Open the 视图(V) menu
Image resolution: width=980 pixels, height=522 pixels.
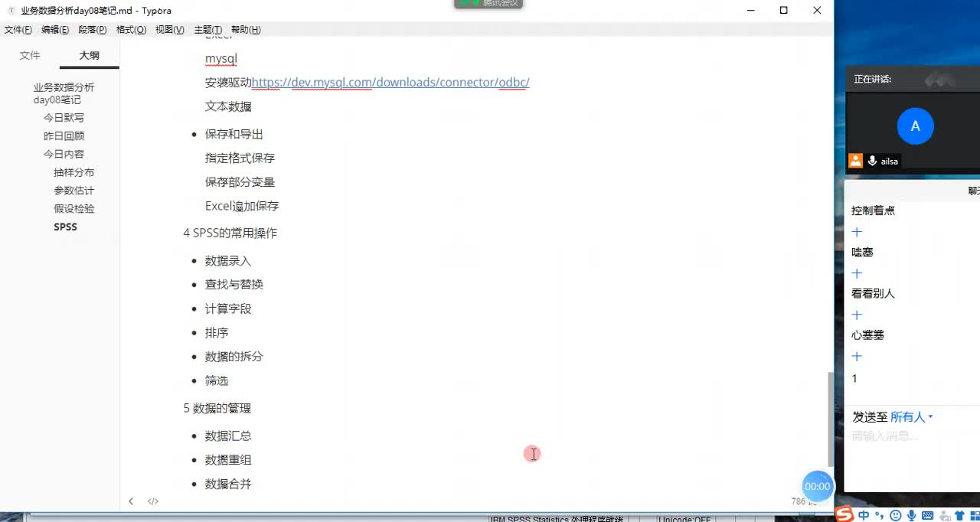(170, 30)
